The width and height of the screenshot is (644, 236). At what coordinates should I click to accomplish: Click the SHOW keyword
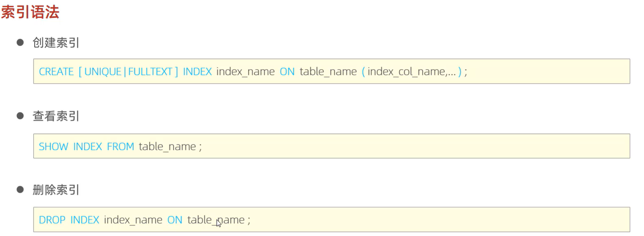[53, 147]
